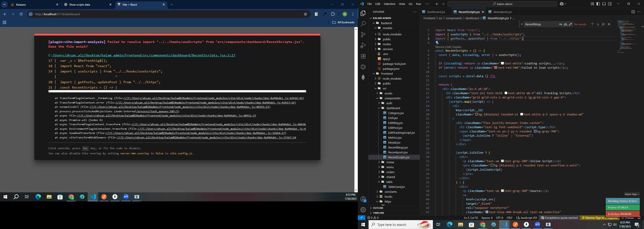Open the Explorer view in VS Code activity bar
Screen dimensions: 644x229
pyautogui.click(x=363, y=13)
